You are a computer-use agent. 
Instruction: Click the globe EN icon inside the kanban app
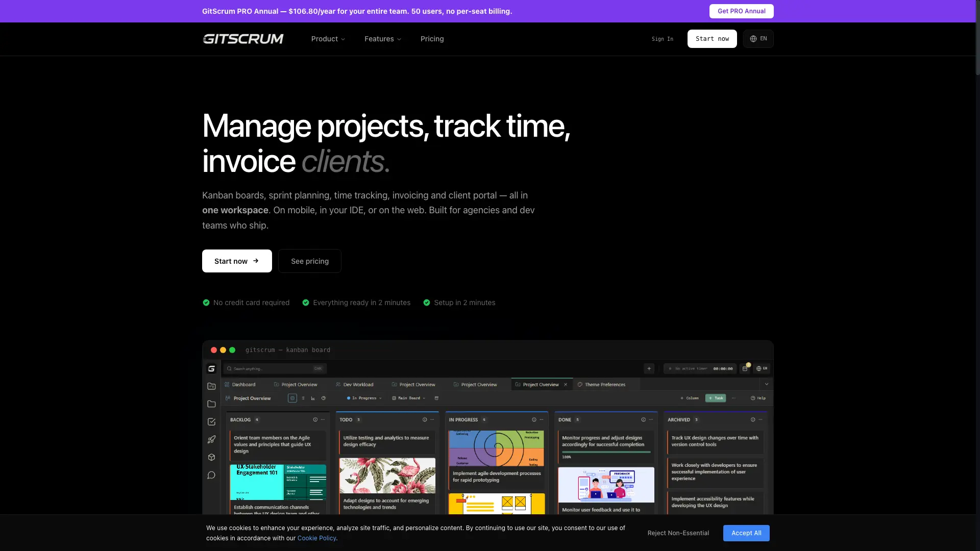pyautogui.click(x=762, y=368)
